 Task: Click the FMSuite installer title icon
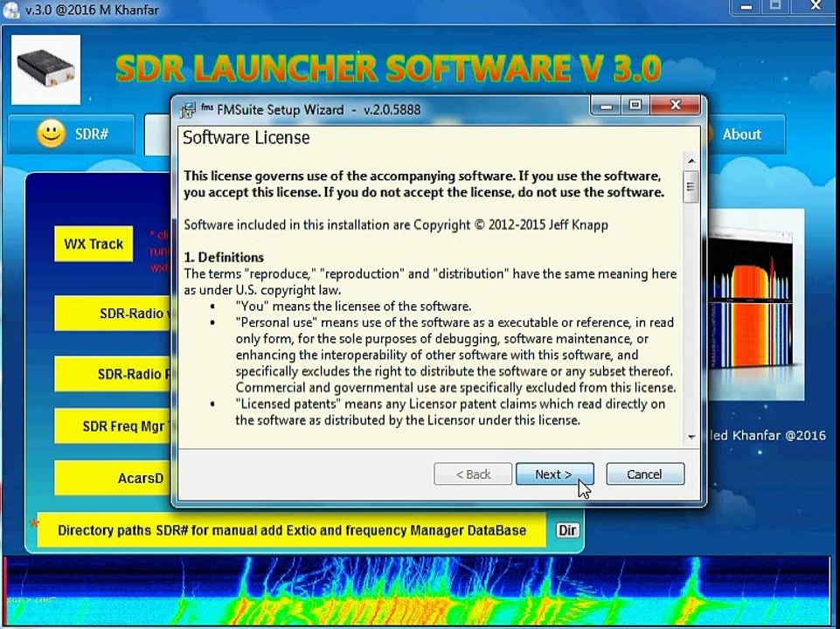[188, 110]
